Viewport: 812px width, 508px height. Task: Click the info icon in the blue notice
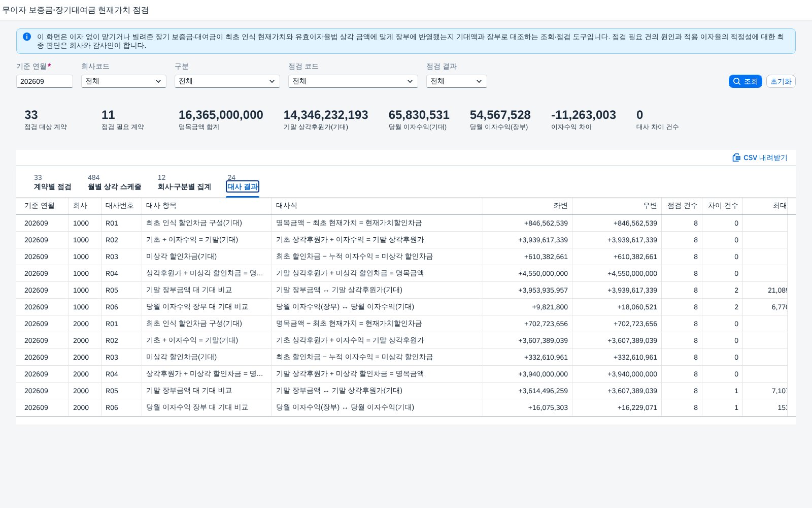coord(27,37)
